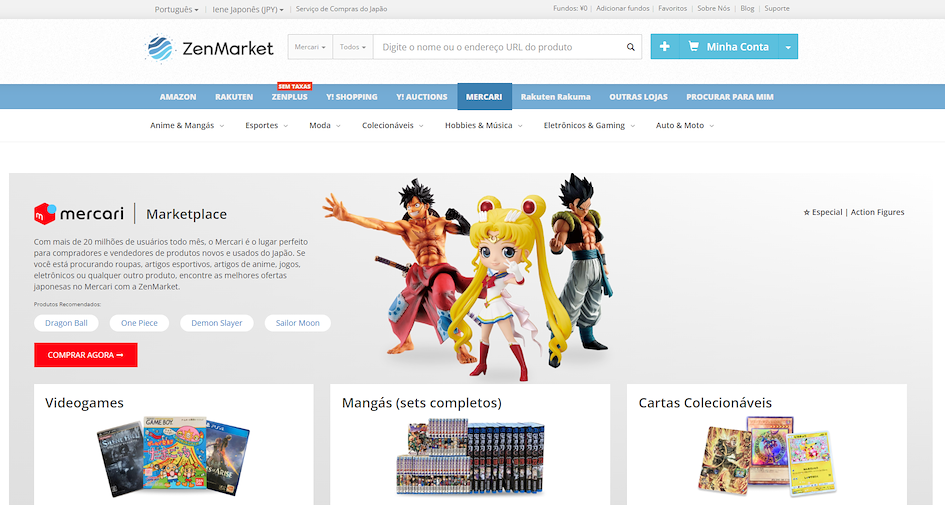Expand the Auto & Moto category
This screenshot has height=505, width=945.
[x=685, y=125]
